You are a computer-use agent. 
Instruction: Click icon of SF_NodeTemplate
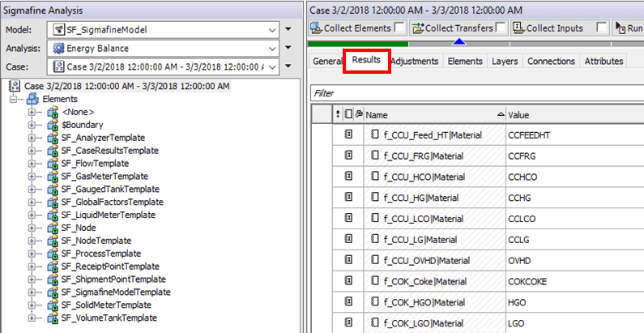tap(53, 241)
